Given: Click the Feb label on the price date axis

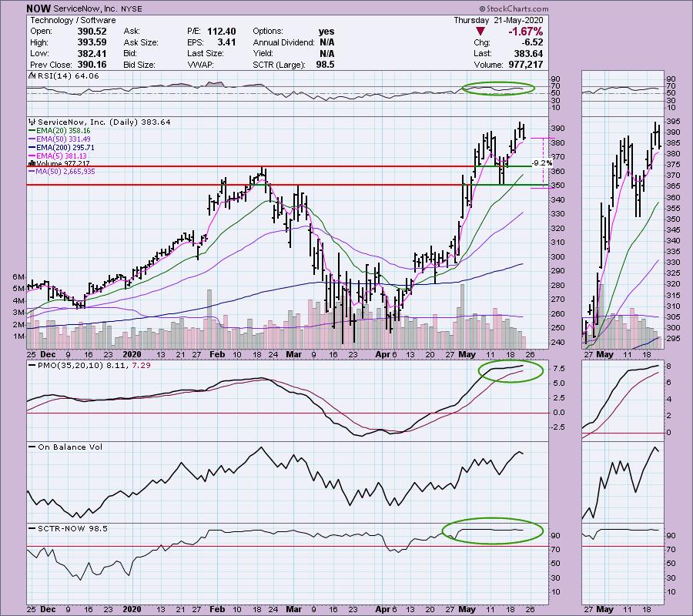Looking at the screenshot, I should 217,354.
